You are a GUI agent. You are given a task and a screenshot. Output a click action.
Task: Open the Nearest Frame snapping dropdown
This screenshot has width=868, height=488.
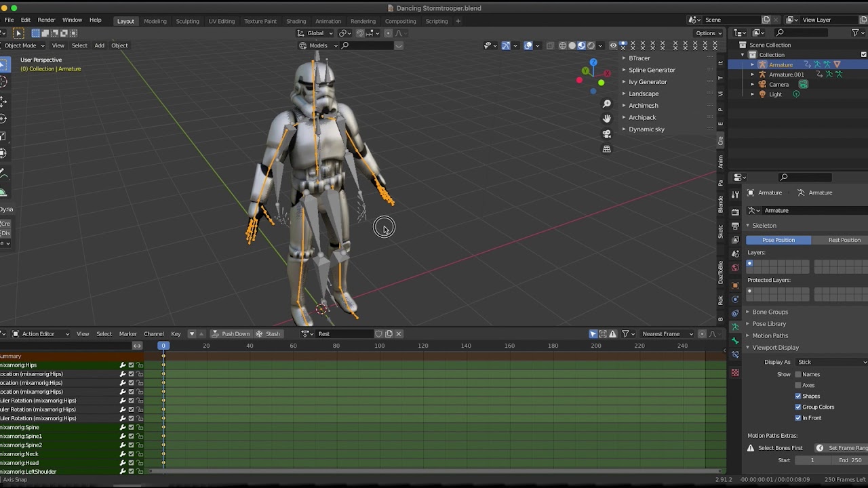[667, 333]
